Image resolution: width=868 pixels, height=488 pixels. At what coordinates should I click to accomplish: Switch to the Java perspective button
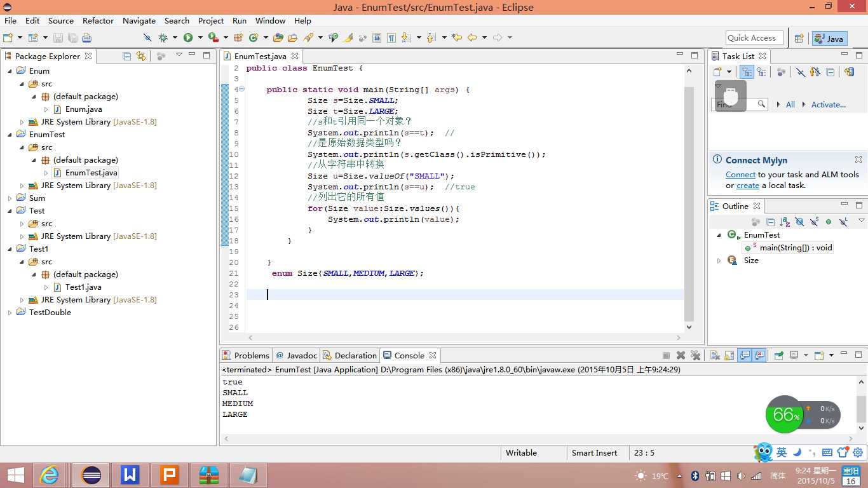[x=829, y=38]
